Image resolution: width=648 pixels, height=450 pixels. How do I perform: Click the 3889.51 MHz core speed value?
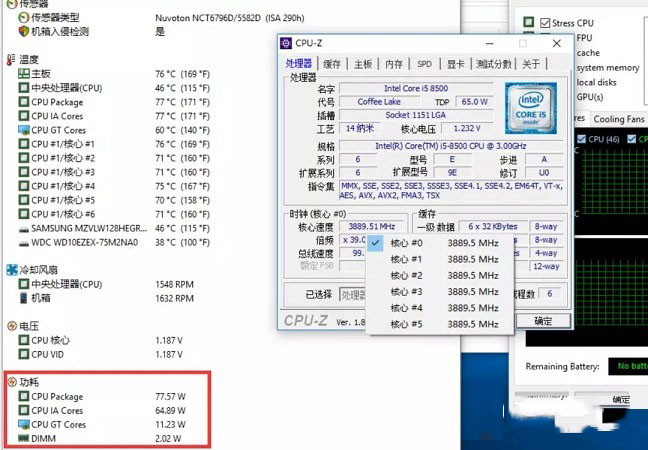click(371, 226)
